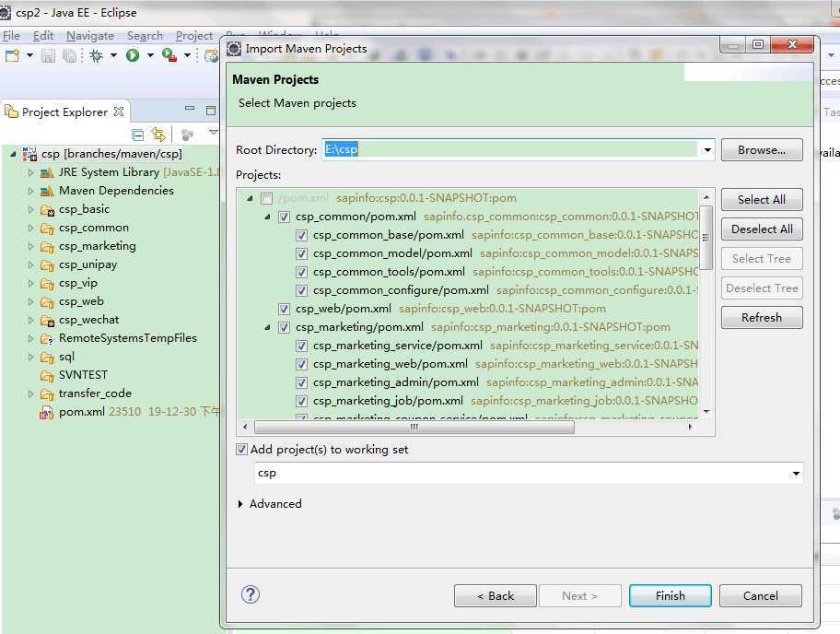Click the New wizard toolbar icon
The height and width of the screenshot is (634, 840).
click(x=12, y=55)
